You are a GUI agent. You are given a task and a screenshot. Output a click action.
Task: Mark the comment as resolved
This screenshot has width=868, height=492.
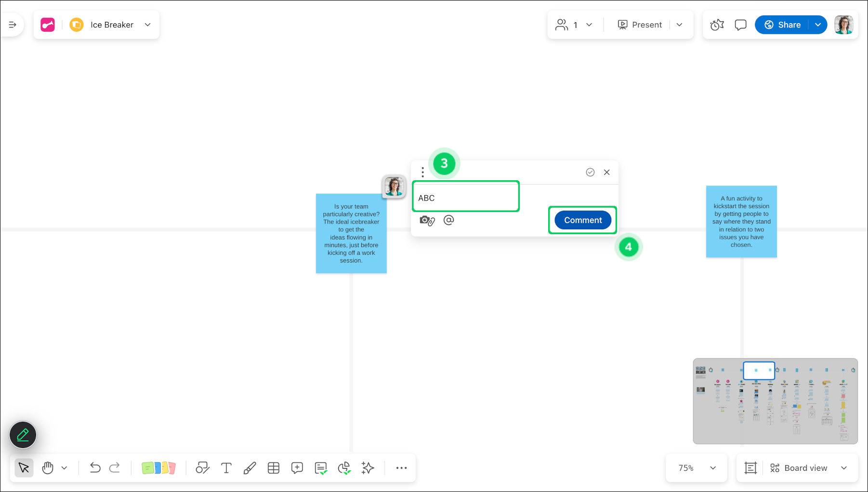pos(590,172)
